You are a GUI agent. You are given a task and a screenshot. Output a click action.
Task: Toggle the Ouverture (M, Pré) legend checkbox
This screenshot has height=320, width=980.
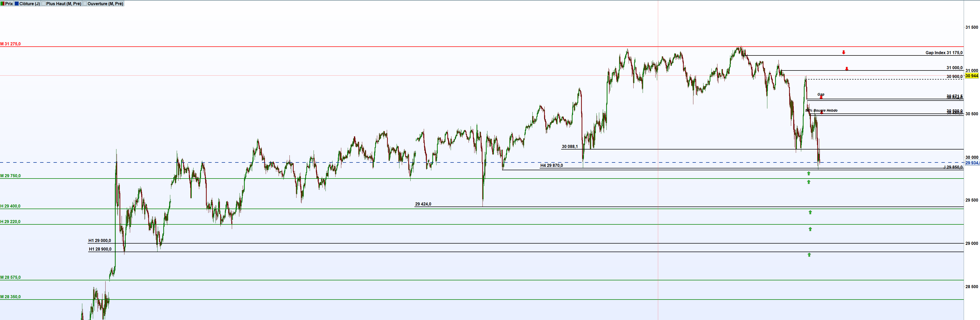pos(85,3)
